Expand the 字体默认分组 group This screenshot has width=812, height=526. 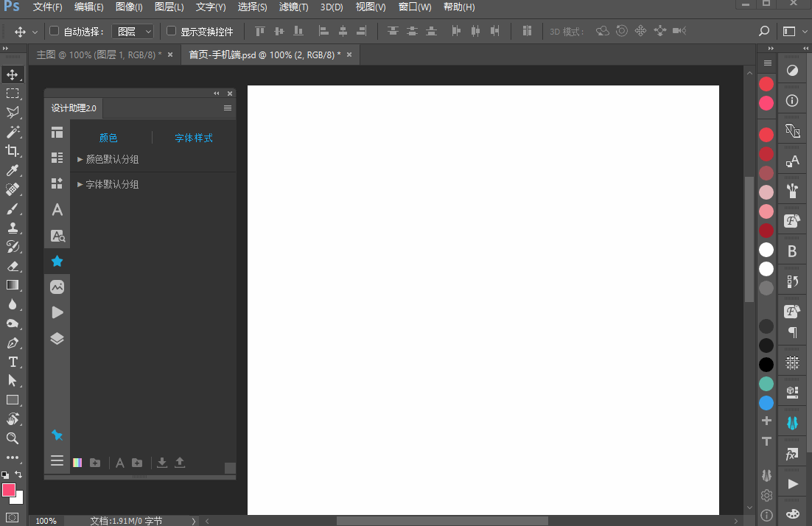click(x=80, y=184)
